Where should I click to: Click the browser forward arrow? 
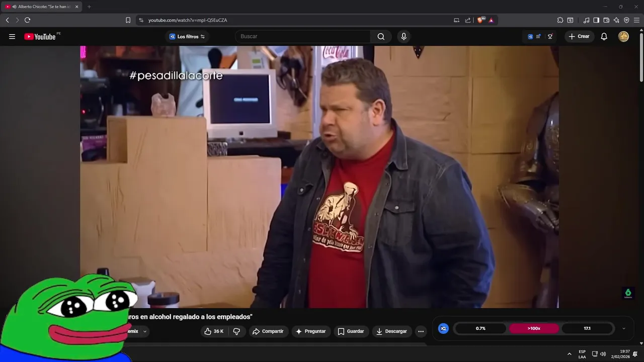pyautogui.click(x=17, y=20)
